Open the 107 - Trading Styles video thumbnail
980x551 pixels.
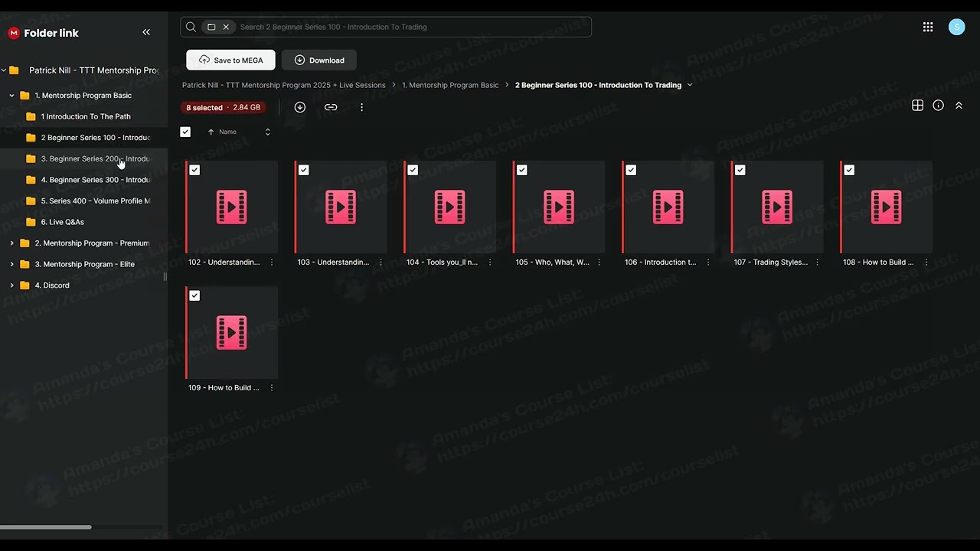777,207
